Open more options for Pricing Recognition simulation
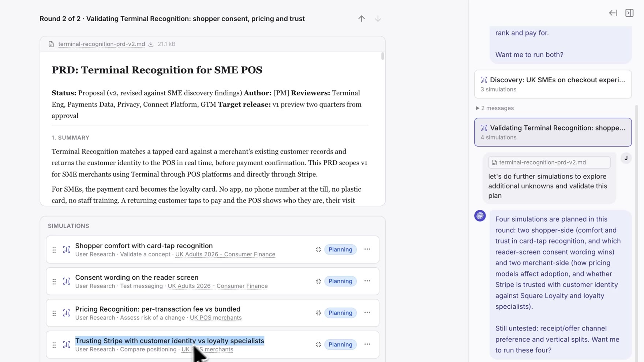Viewport: 644px width, 362px height. click(x=367, y=313)
